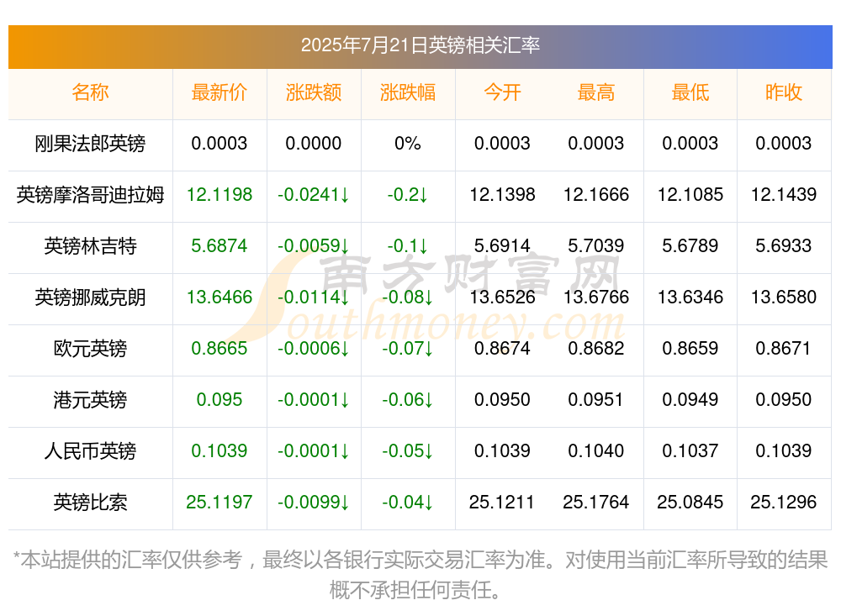Select opening price 25.1211

click(x=502, y=503)
